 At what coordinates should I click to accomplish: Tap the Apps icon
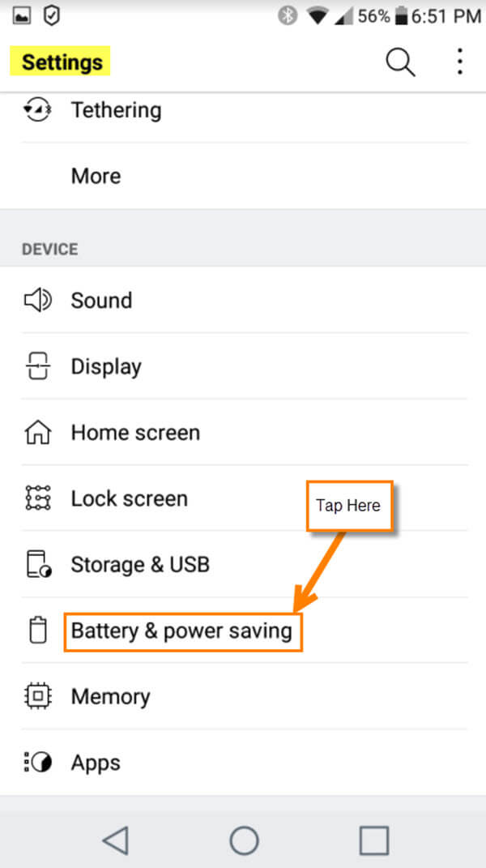coord(37,762)
